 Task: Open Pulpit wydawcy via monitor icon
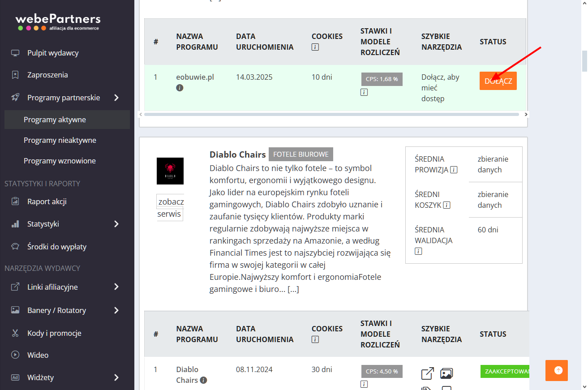click(15, 53)
